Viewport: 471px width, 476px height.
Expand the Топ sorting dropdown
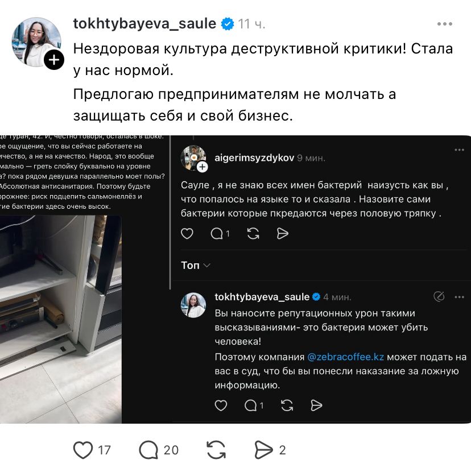point(195,266)
